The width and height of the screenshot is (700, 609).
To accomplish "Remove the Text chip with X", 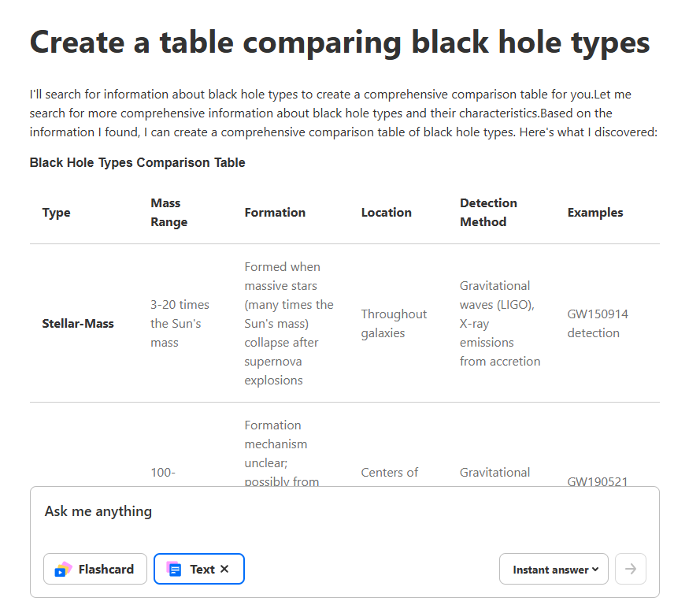I will (x=224, y=569).
